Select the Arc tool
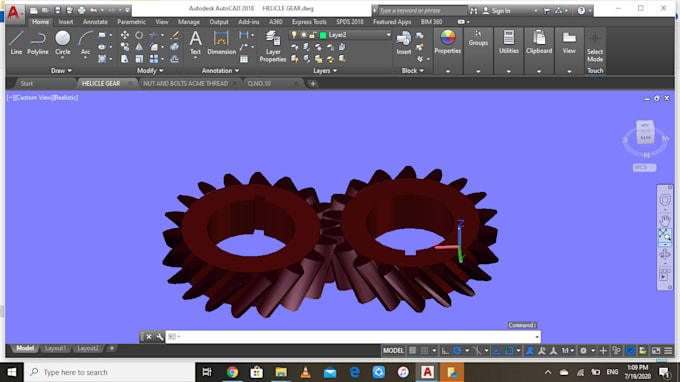680x382 pixels. click(x=85, y=42)
